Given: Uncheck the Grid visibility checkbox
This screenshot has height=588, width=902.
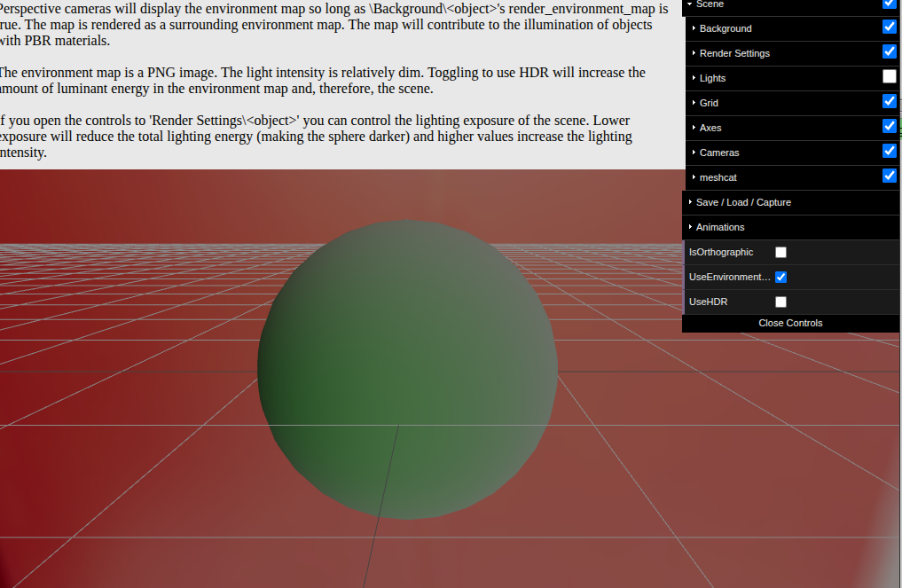Looking at the screenshot, I should [889, 101].
